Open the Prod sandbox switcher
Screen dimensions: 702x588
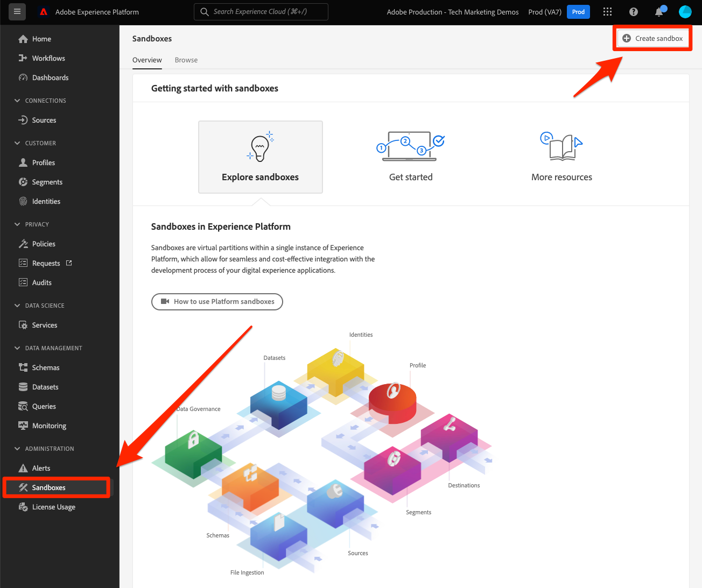[578, 12]
